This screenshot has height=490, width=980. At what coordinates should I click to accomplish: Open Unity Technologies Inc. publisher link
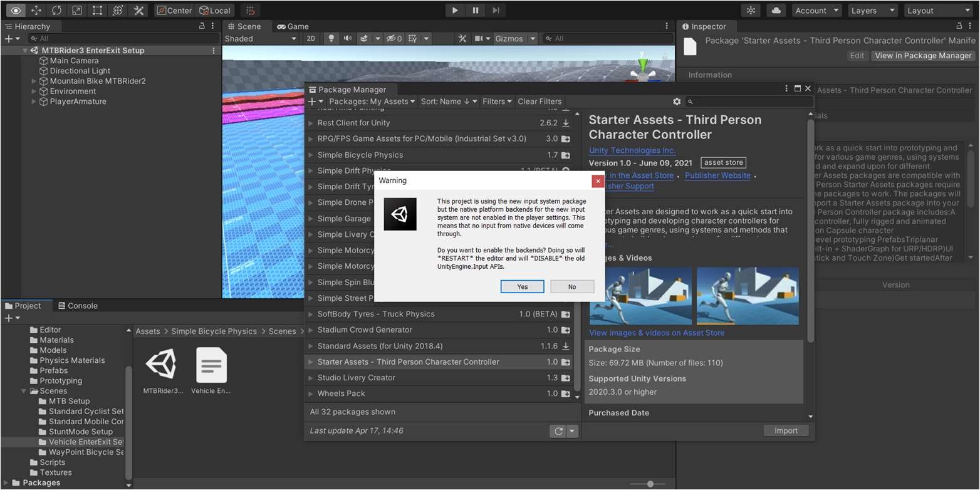pos(632,150)
